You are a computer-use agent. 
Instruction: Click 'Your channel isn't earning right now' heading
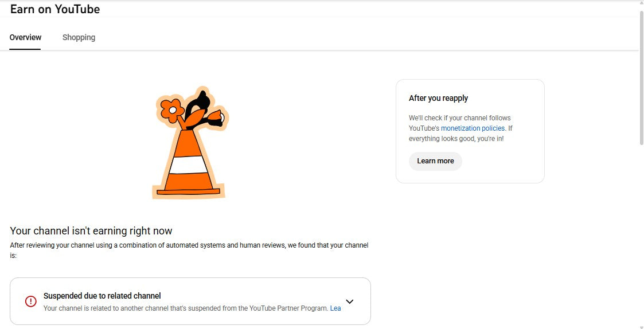[x=91, y=231]
